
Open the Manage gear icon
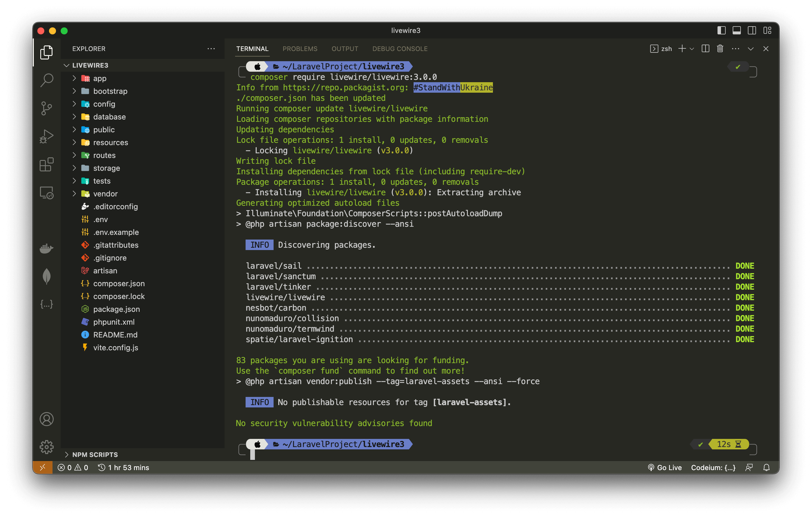(x=47, y=447)
